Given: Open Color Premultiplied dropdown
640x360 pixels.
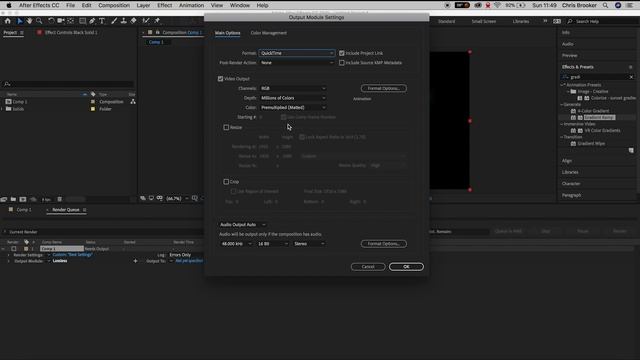Looking at the screenshot, I should (x=293, y=108).
